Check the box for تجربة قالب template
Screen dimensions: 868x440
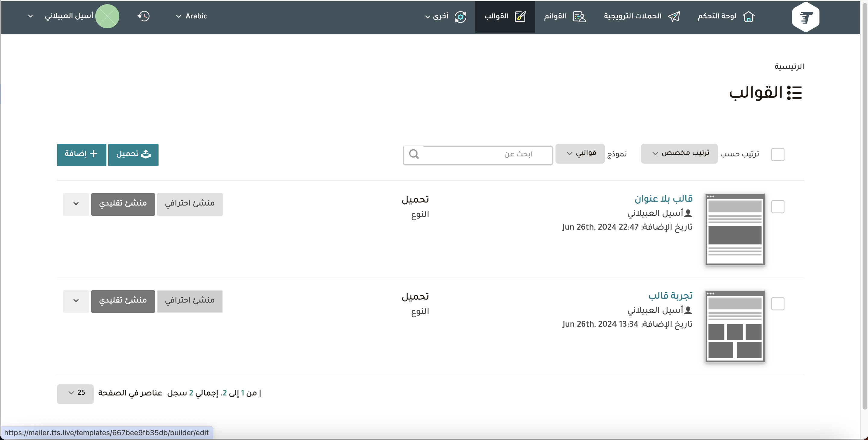778,303
